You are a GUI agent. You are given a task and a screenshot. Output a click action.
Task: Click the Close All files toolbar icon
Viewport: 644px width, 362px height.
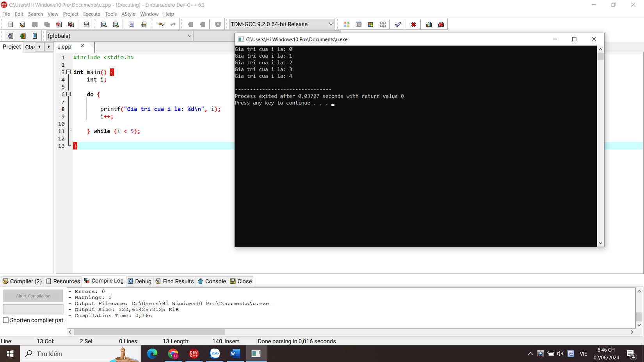coord(71,24)
